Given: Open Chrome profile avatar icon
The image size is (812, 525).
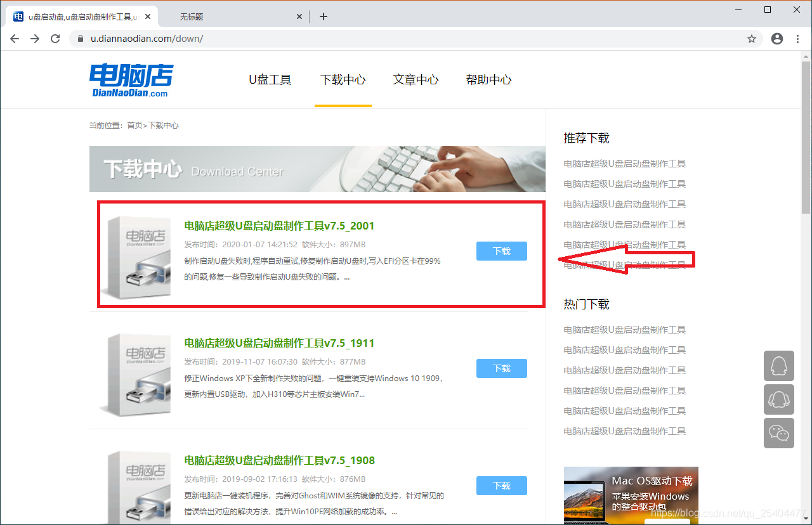Looking at the screenshot, I should (x=777, y=39).
